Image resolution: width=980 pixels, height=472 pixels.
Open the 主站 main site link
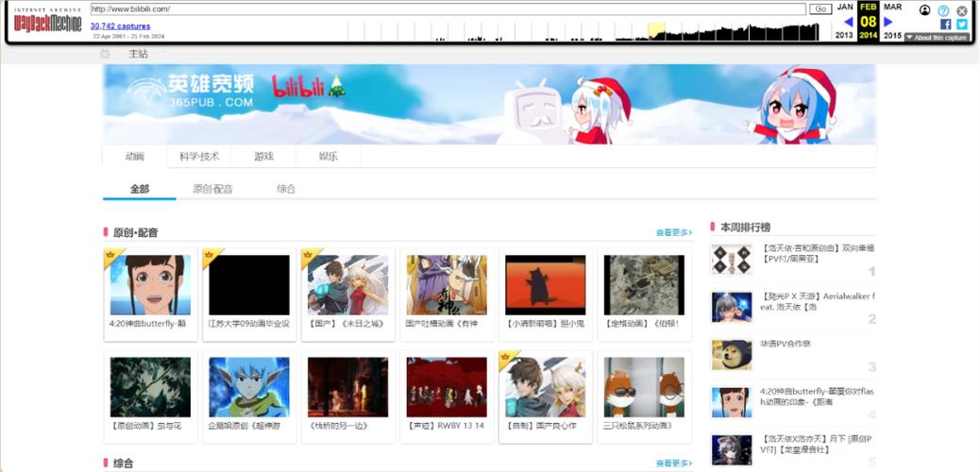(138, 54)
